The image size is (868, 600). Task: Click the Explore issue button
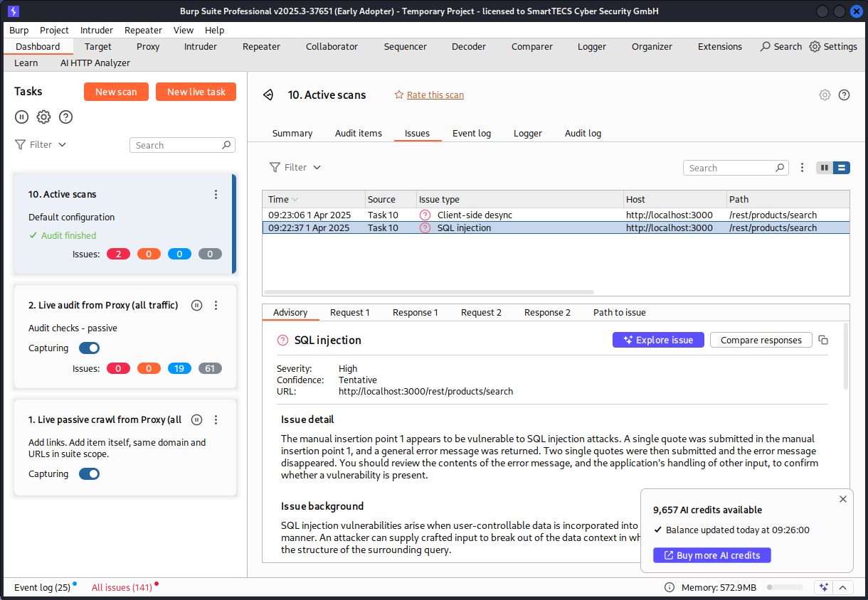coord(658,340)
